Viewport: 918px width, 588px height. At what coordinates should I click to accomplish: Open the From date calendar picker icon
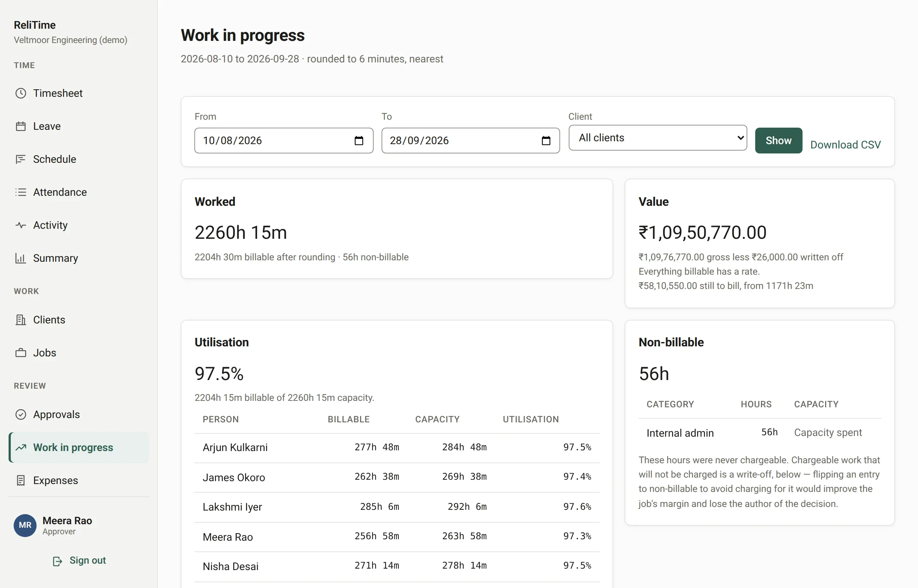(359, 141)
